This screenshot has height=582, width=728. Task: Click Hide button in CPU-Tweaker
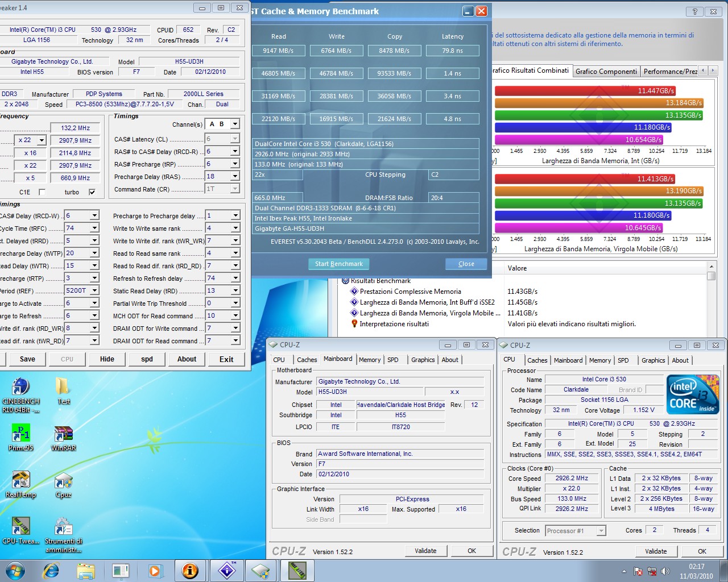[107, 359]
